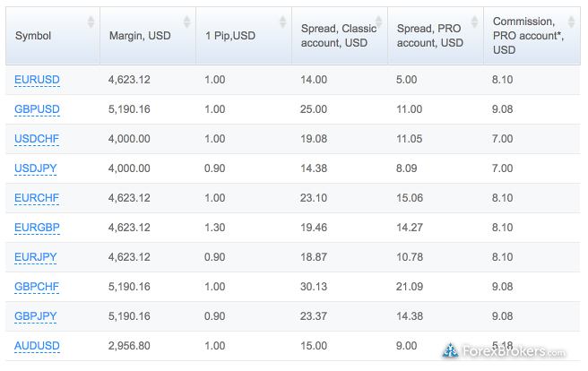
Task: Click the Margin, USD header label
Action: pyautogui.click(x=140, y=36)
